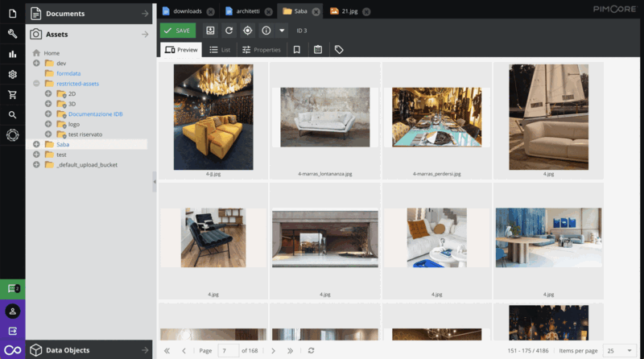
Task: Click the page number input field
Action: (229, 351)
